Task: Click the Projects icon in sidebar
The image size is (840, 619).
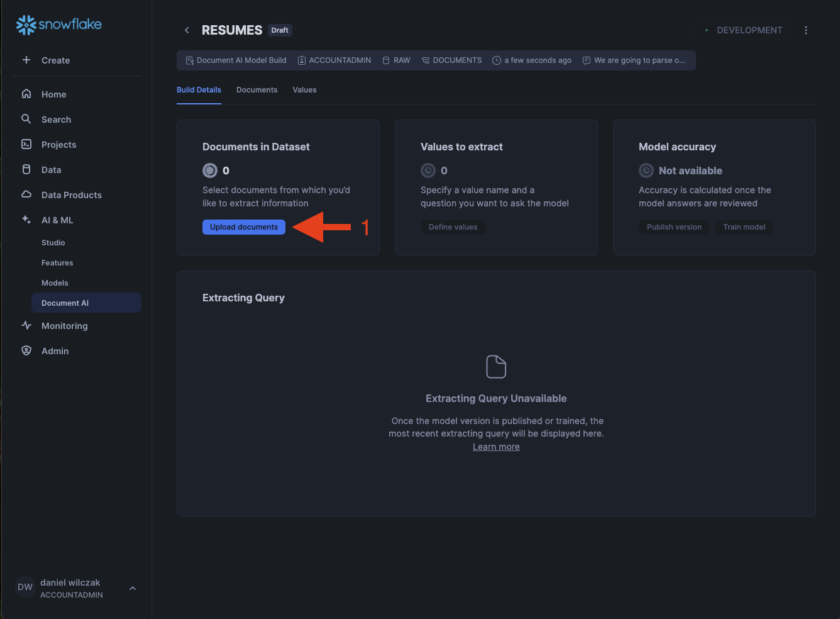Action: [x=26, y=145]
